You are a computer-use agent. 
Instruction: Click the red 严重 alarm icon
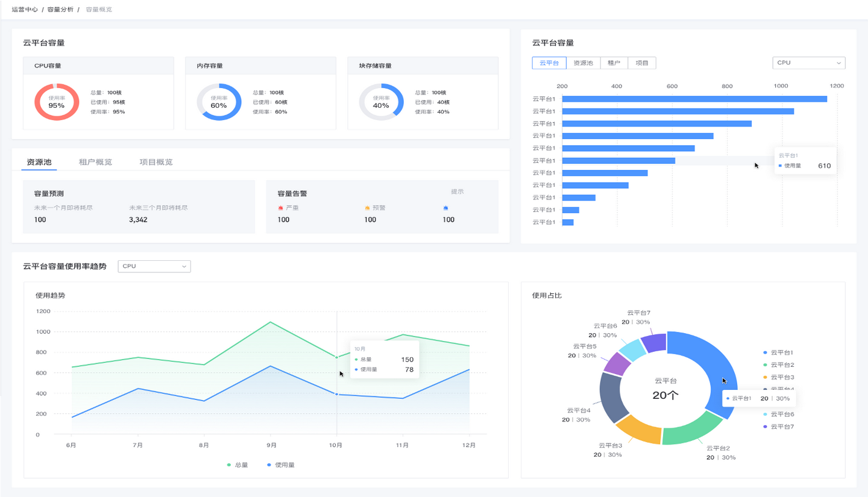click(280, 208)
